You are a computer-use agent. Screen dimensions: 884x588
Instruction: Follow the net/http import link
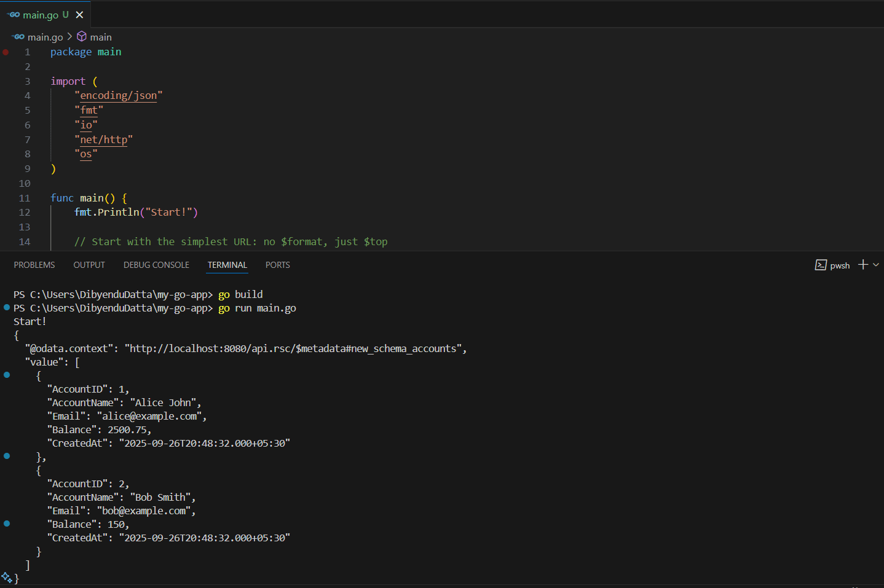pyautogui.click(x=103, y=139)
